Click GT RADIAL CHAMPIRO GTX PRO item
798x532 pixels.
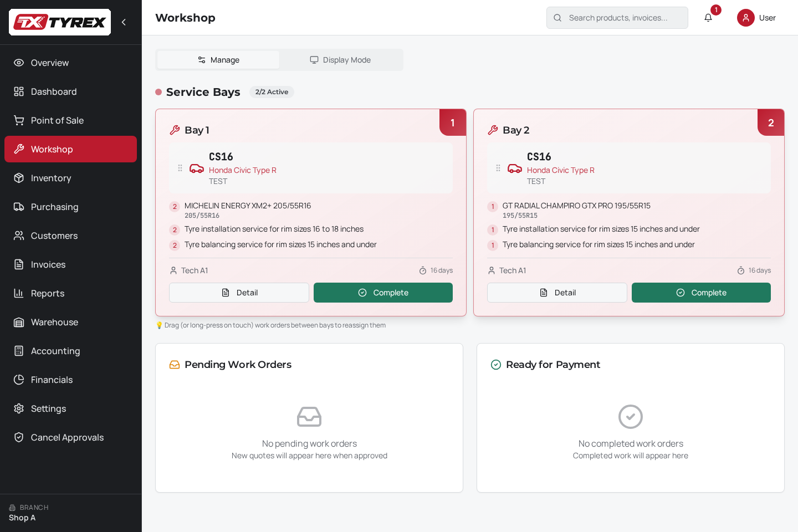point(576,206)
